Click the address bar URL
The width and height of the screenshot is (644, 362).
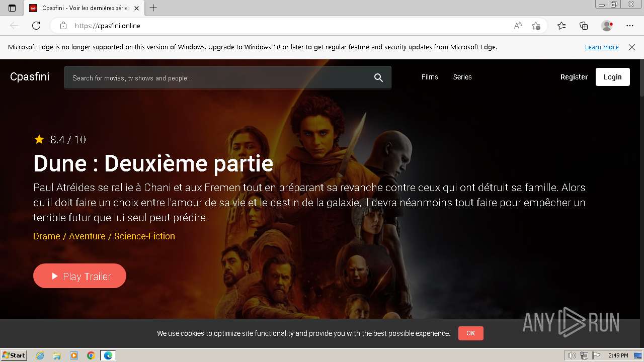[108, 26]
